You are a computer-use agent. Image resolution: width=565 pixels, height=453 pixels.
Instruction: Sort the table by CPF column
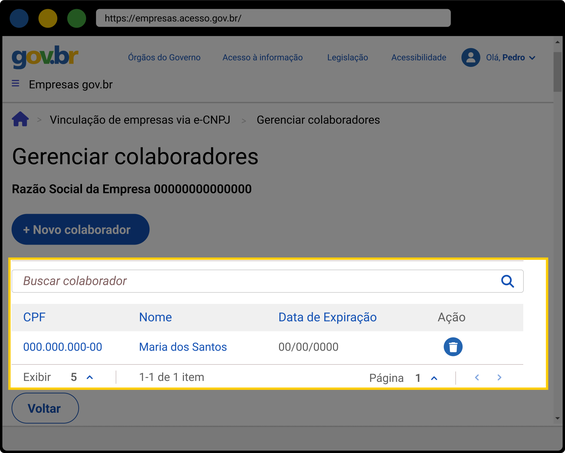34,317
